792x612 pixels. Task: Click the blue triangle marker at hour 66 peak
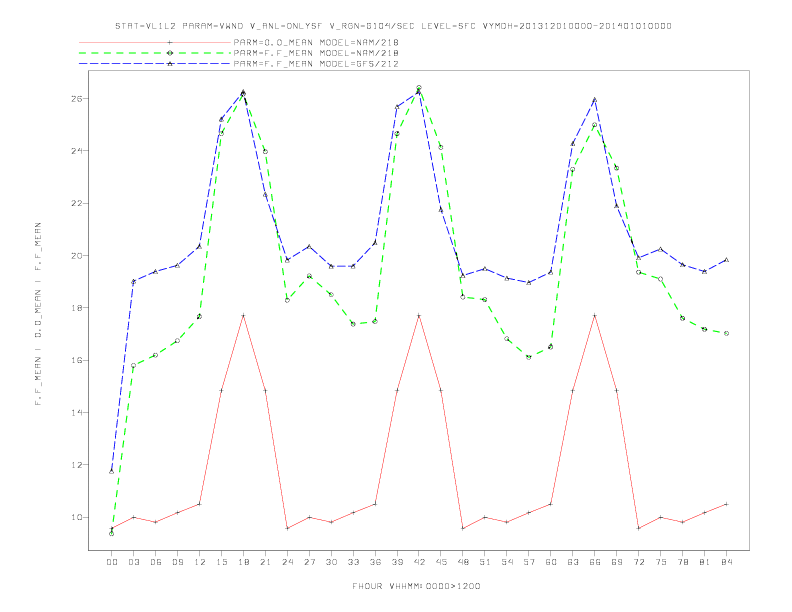click(595, 100)
